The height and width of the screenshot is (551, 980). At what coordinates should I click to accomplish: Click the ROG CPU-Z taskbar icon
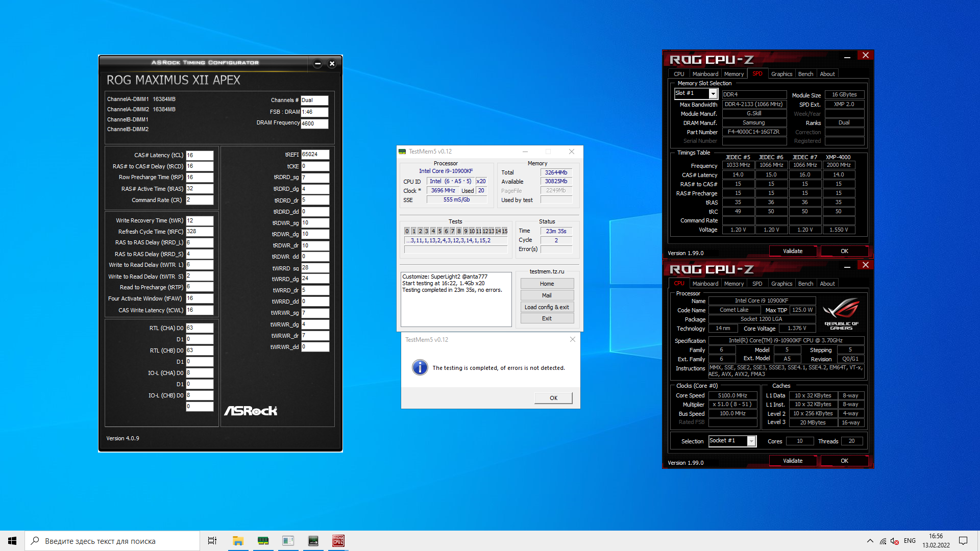click(x=338, y=541)
